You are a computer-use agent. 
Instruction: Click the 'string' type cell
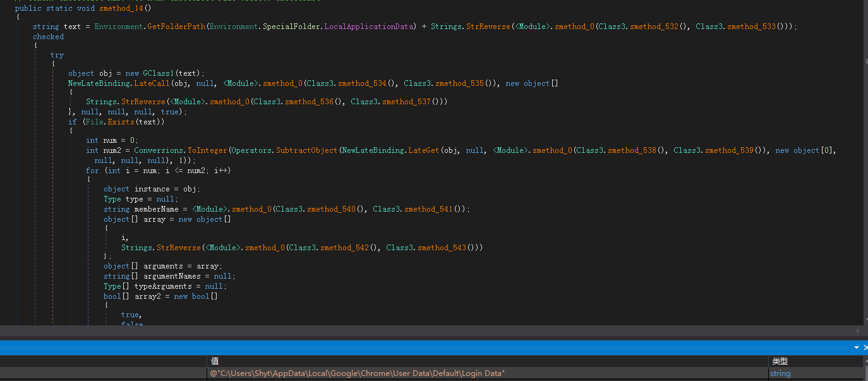814,373
